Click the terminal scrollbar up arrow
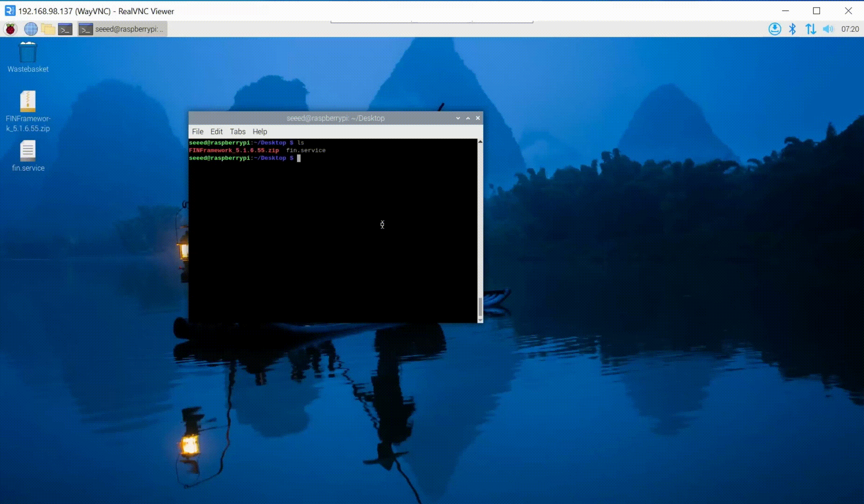The height and width of the screenshot is (504, 864). click(480, 142)
